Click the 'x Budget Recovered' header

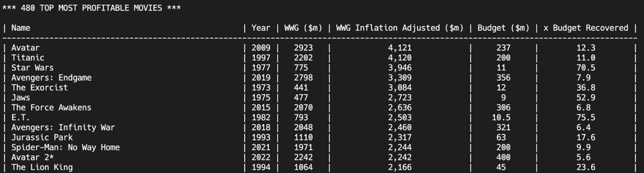pyautogui.click(x=586, y=28)
